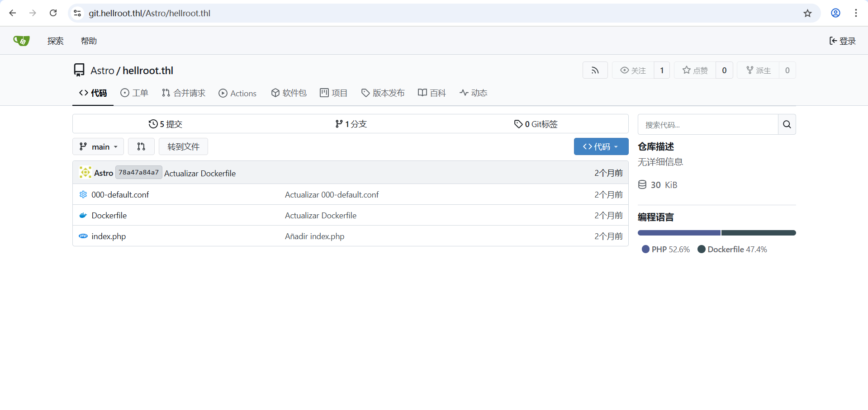The image size is (868, 410).
Task: View the 1 分支 branches link
Action: pos(351,124)
